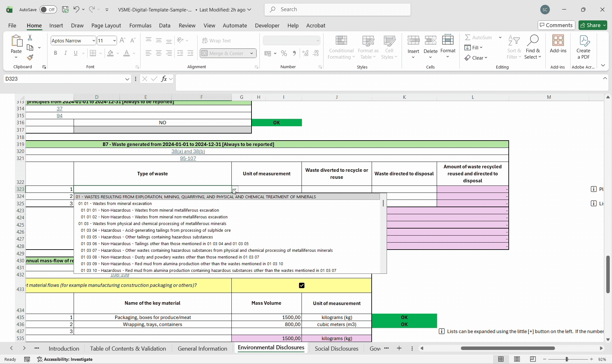This screenshot has height=364, width=612.
Task: Toggle Bold formatting in Font group
Action: tap(55, 53)
